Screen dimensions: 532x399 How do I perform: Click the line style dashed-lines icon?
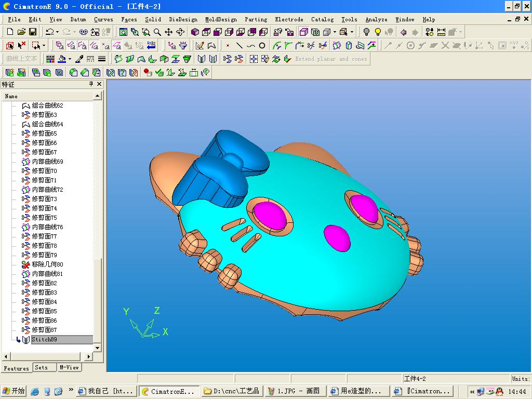(x=90, y=59)
